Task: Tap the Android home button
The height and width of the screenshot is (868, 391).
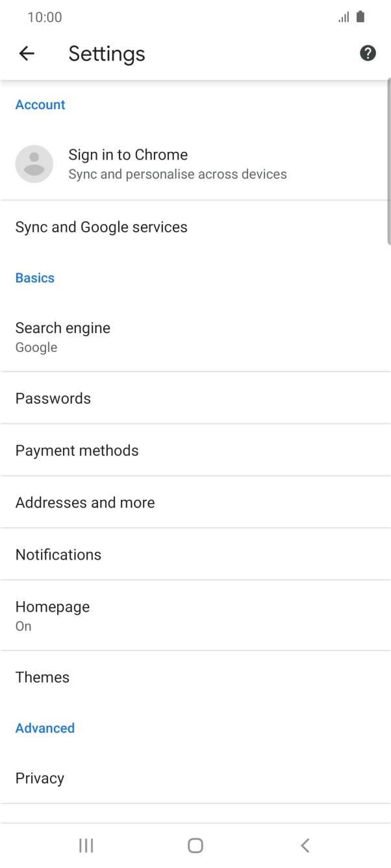Action: pyautogui.click(x=195, y=845)
